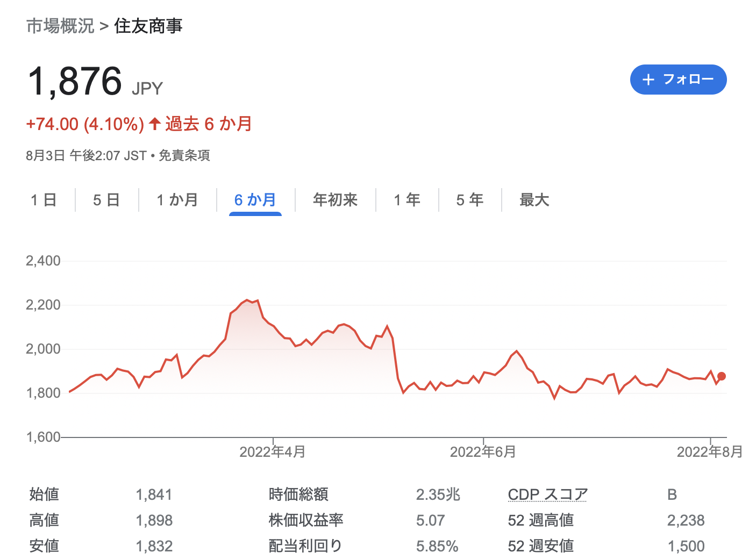This screenshot has width=756, height=560.
Task: Switch to the 年初来 tab
Action: point(336,200)
